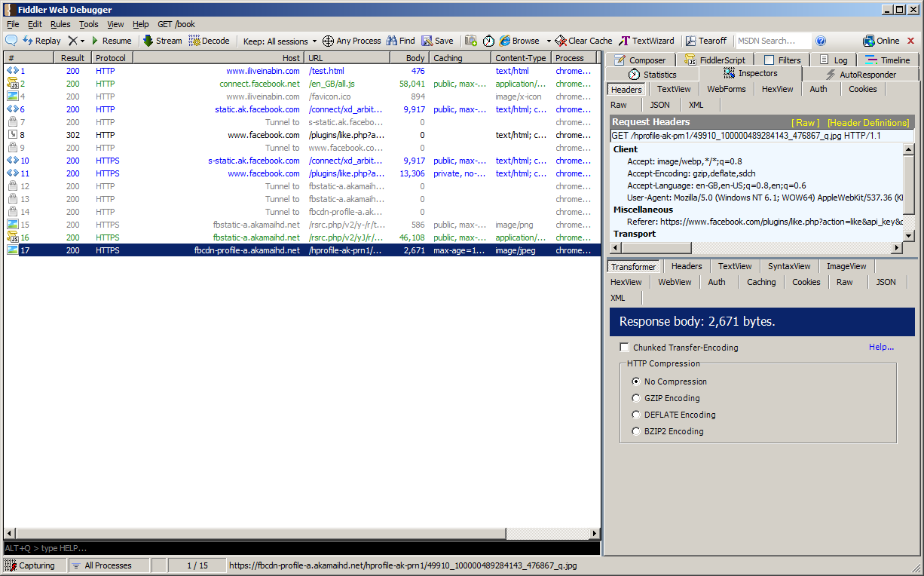Click the Tearoff toolbar button
The image size is (924, 576).
click(706, 41)
